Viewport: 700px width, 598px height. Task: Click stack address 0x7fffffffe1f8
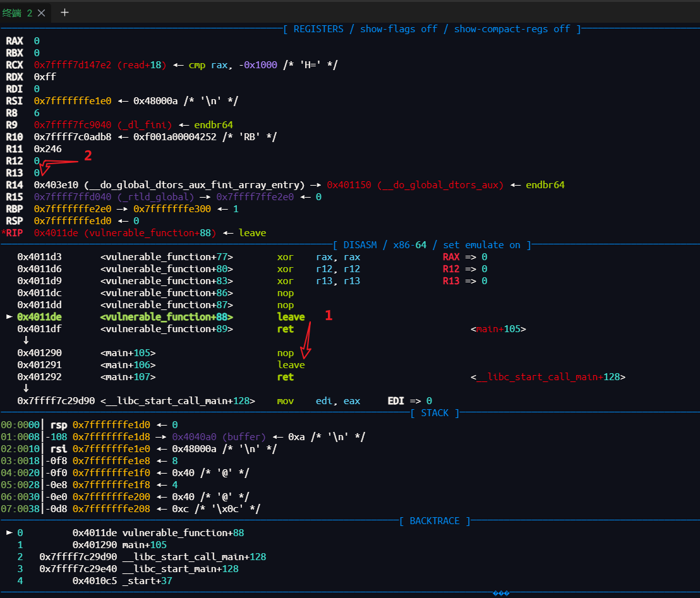(x=111, y=485)
